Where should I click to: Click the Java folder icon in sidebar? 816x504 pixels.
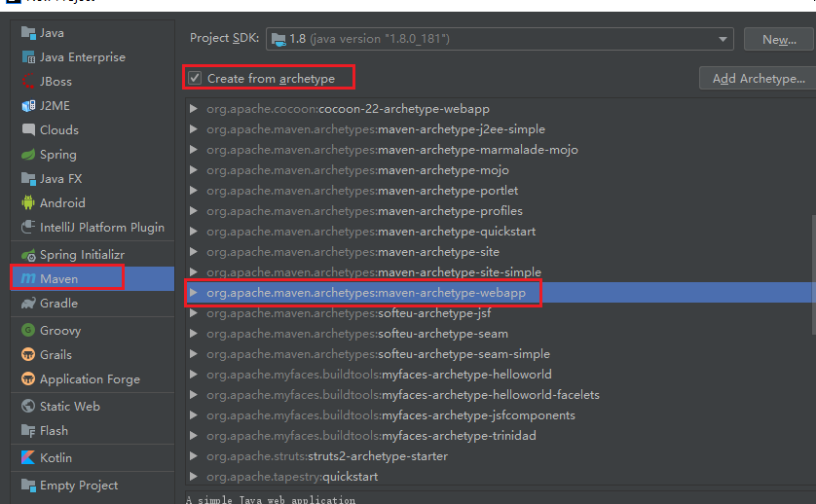point(28,33)
